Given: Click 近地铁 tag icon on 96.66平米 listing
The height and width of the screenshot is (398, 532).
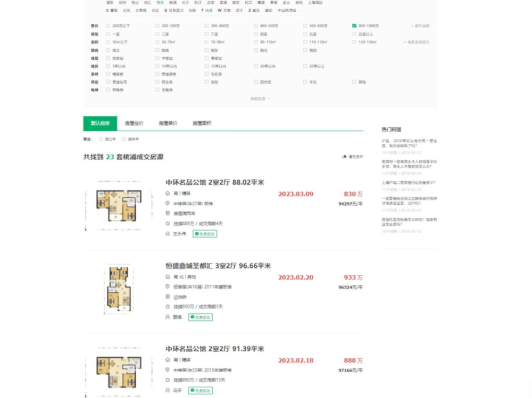Looking at the screenshot, I should click(168, 297).
